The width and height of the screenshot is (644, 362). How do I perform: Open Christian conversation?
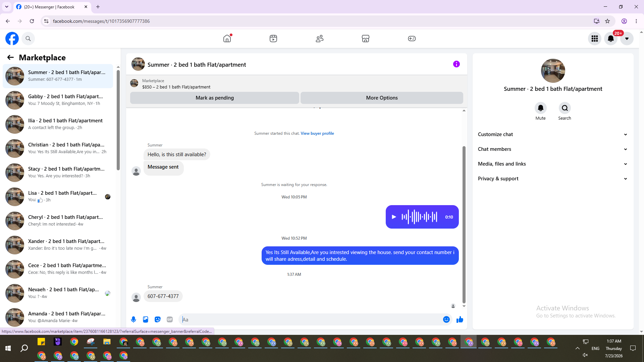(x=58, y=148)
